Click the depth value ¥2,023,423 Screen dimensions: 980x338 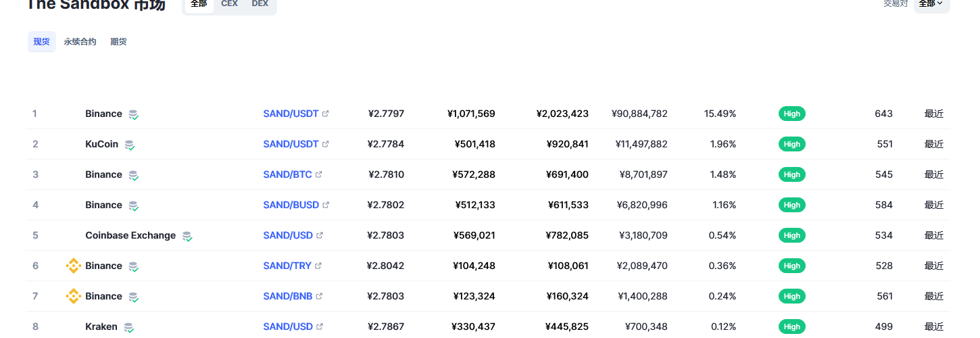562,114
